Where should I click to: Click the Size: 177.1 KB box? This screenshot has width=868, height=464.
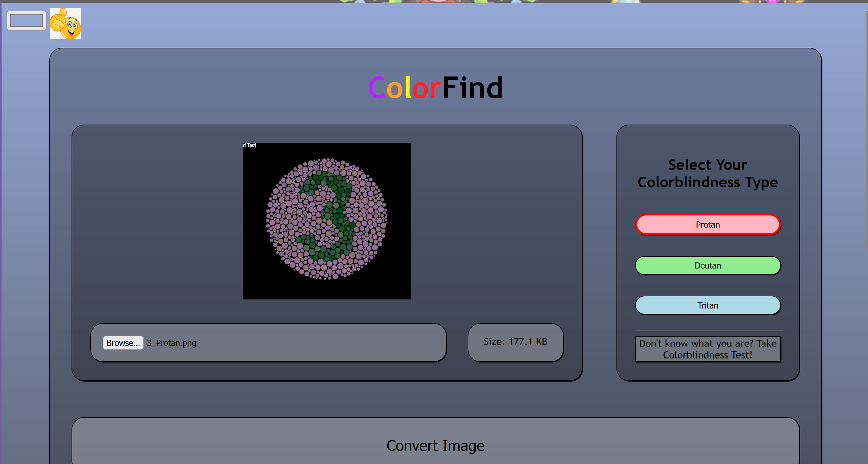515,342
